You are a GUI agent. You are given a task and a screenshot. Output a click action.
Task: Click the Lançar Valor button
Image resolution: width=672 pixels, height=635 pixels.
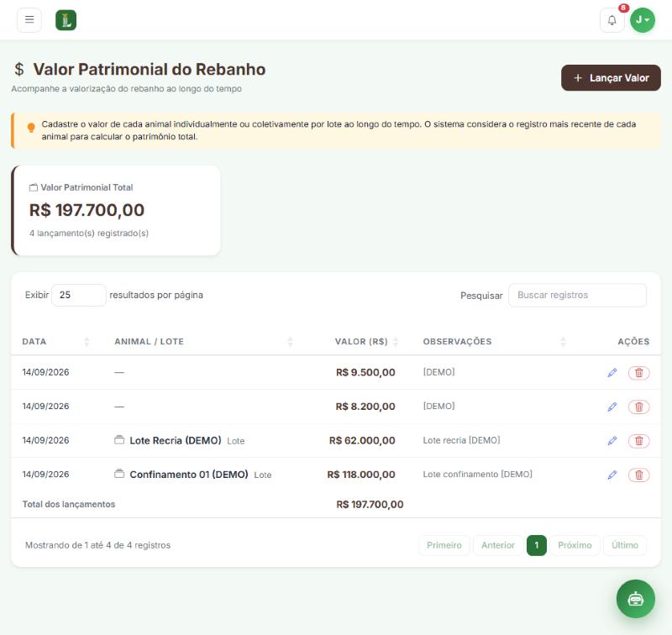point(611,78)
